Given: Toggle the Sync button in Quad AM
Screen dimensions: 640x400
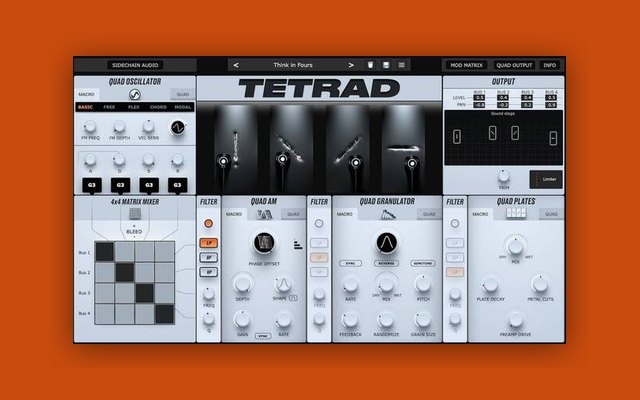Looking at the screenshot, I should 263,336.
